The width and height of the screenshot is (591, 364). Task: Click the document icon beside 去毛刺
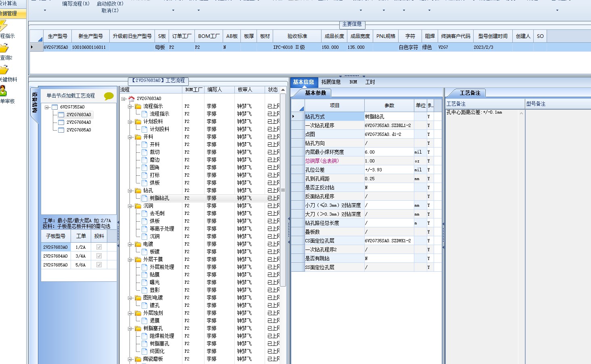point(144,213)
